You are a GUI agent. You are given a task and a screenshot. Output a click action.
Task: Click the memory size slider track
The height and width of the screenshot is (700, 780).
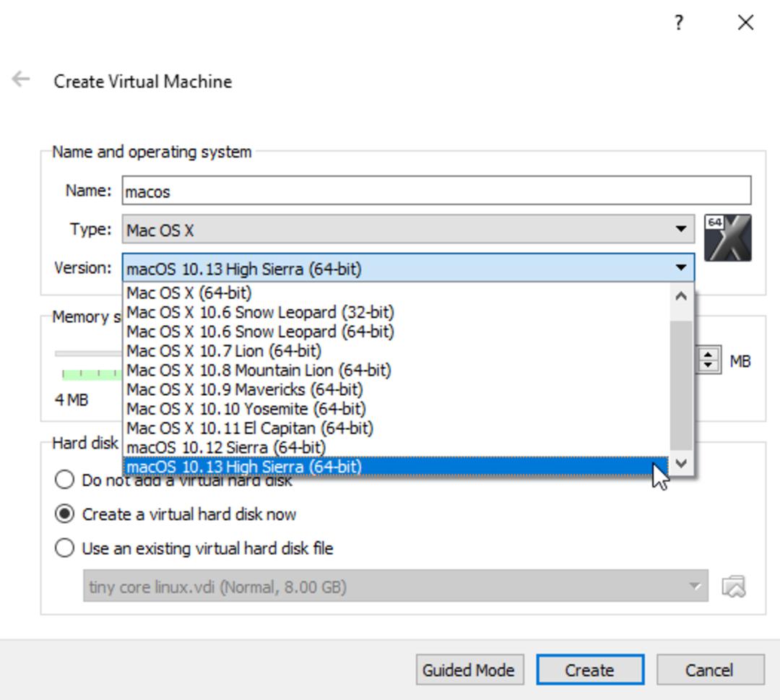[89, 354]
